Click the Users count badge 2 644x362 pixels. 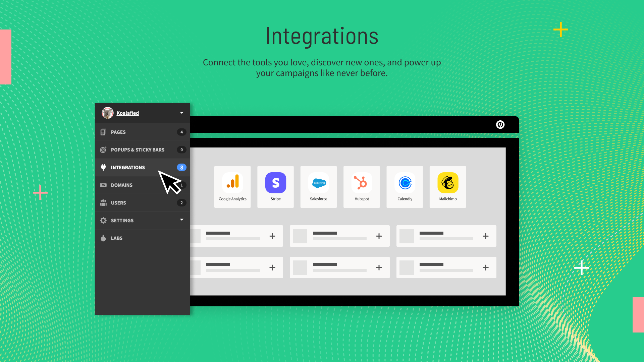[x=181, y=202]
